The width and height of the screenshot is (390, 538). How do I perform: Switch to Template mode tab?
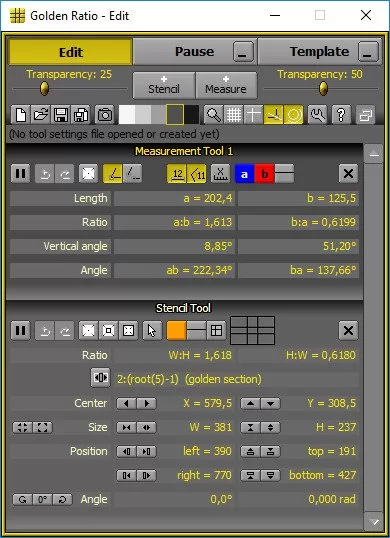[319, 52]
